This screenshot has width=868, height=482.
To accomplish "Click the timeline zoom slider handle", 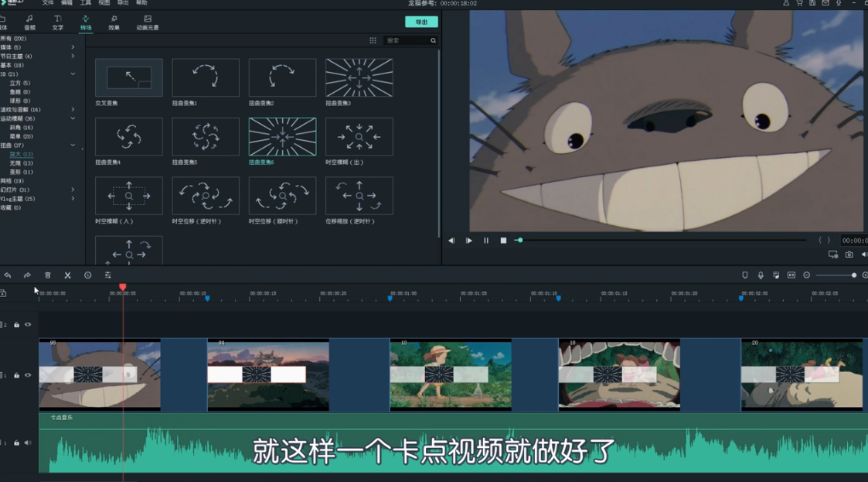I will tap(853, 275).
